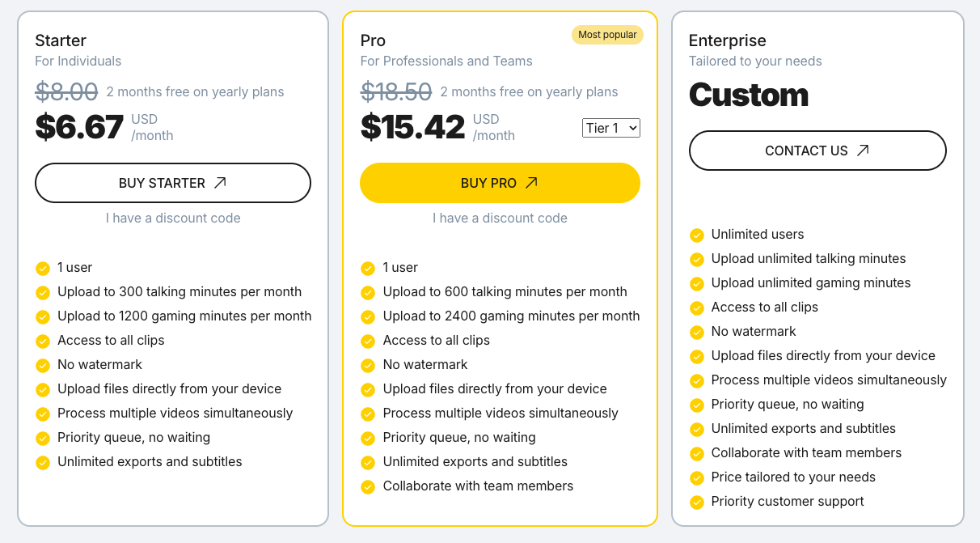Click the Pro $15.42 price

point(412,127)
